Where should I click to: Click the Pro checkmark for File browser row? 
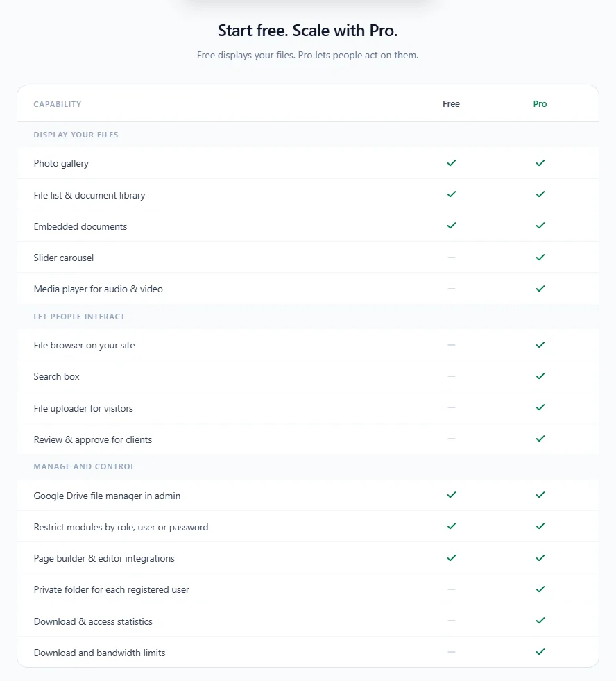click(540, 345)
